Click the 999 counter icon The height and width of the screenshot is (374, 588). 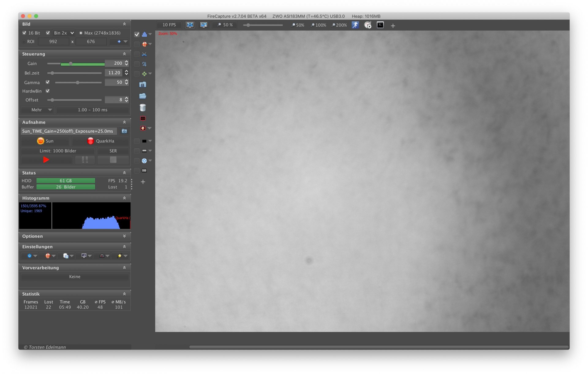click(144, 171)
